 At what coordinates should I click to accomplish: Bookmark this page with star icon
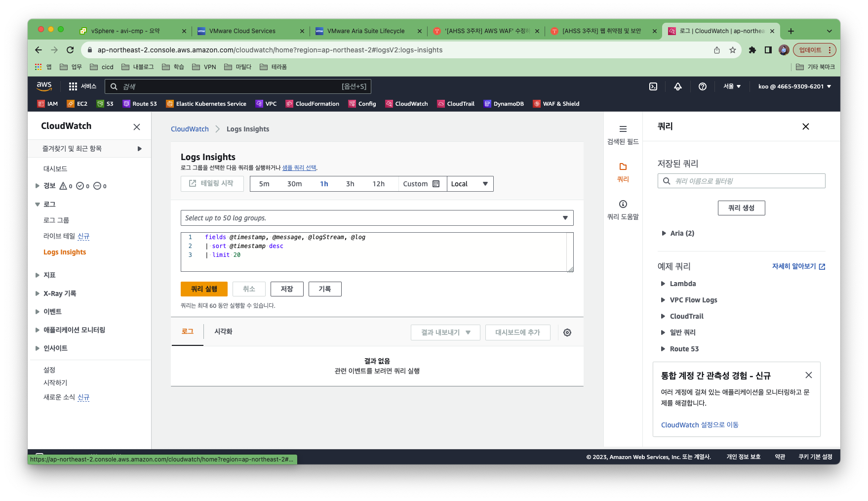point(733,50)
